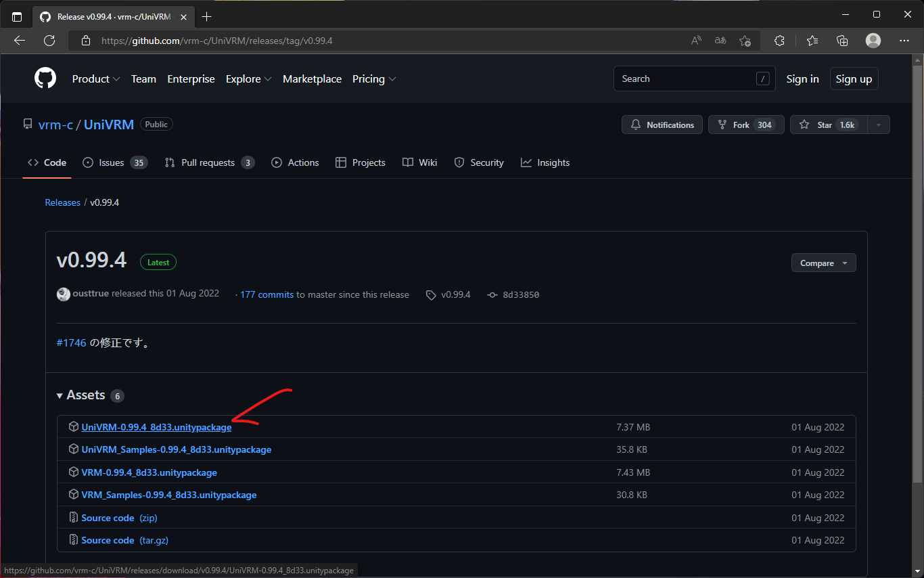Open the UniVRM repository link
924x578 pixels.
pos(109,125)
